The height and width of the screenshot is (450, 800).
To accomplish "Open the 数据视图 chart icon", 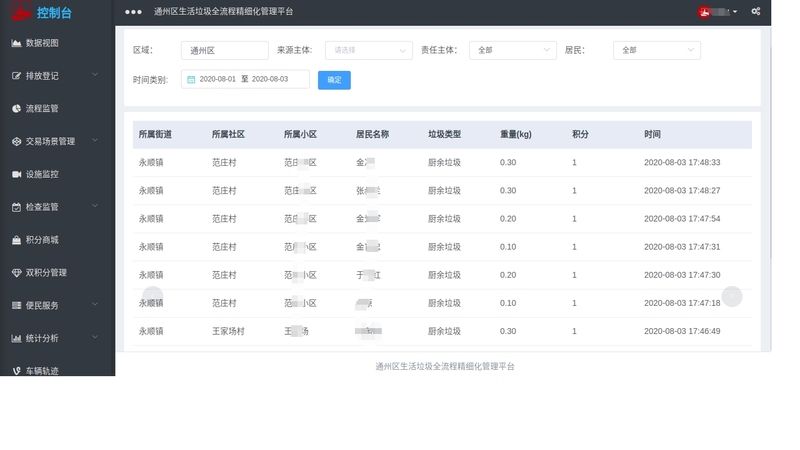I will click(x=16, y=43).
